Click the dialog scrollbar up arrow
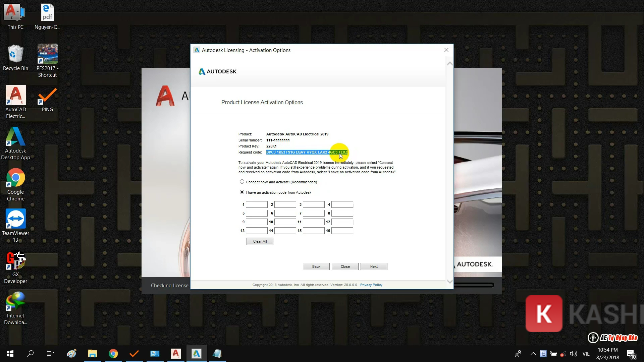The width and height of the screenshot is (644, 362). pyautogui.click(x=450, y=63)
